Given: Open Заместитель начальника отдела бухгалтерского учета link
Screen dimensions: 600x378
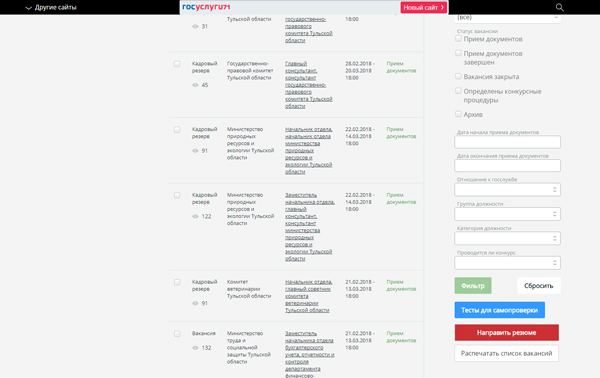Looking at the screenshot, I should [310, 354].
